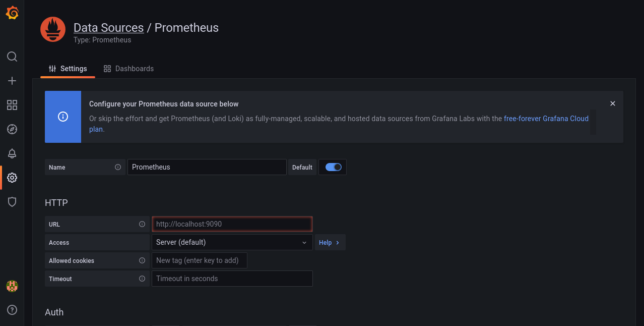Viewport: 644px width, 326px height.
Task: Select the Explore compass icon
Action: pos(12,129)
